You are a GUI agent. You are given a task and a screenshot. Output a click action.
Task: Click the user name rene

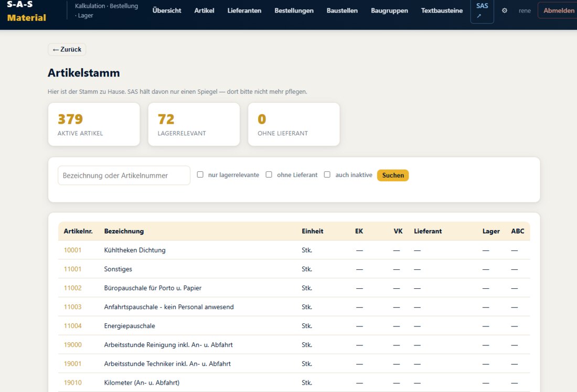tap(525, 11)
